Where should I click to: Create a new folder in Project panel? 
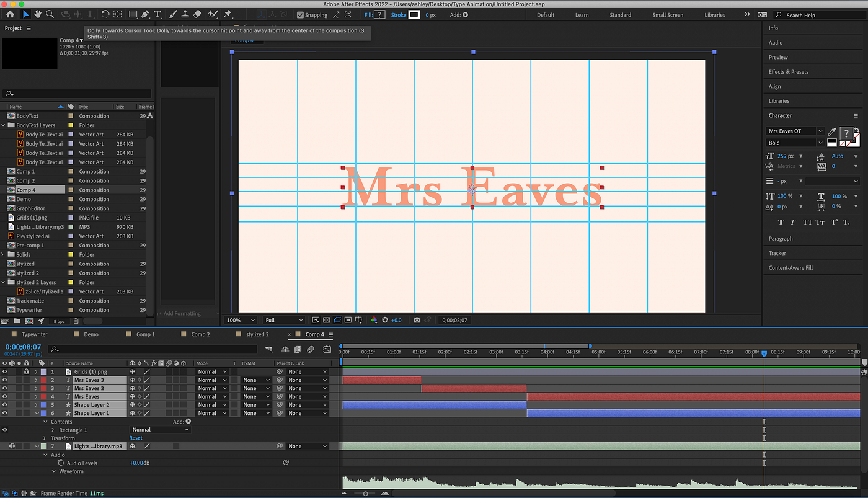coord(16,321)
